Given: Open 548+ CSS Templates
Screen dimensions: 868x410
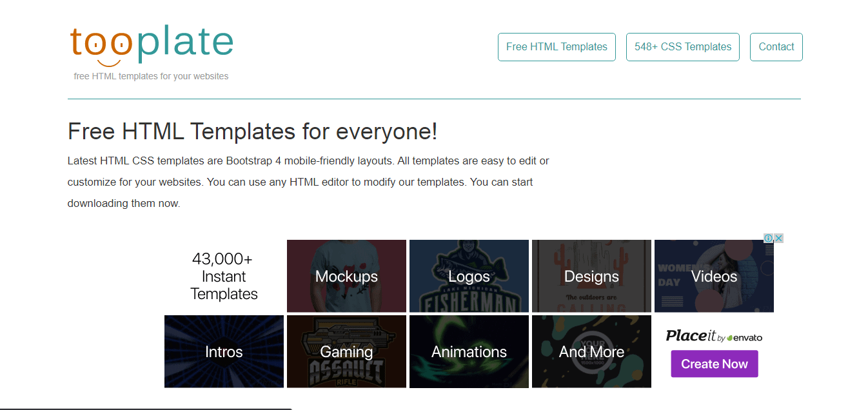Looking at the screenshot, I should (x=682, y=46).
